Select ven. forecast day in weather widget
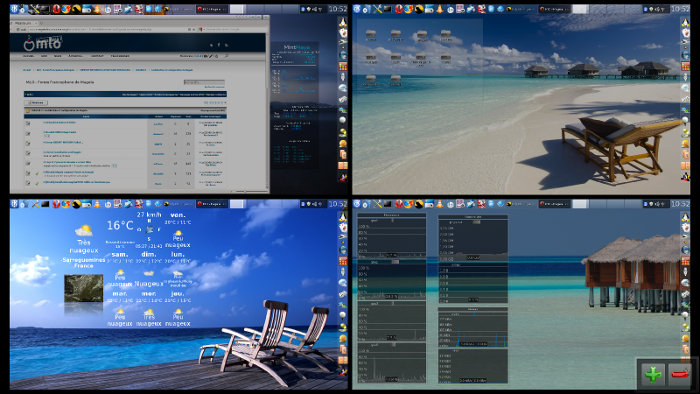This screenshot has height=394, width=700. click(x=177, y=215)
